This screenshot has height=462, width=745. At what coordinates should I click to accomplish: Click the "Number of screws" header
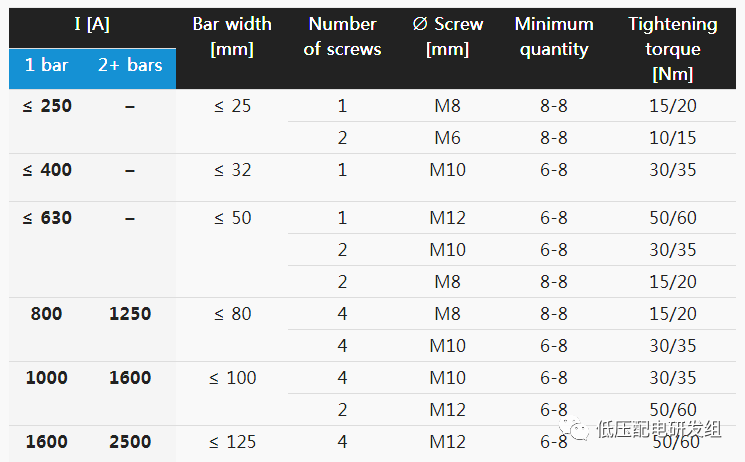[x=342, y=36]
